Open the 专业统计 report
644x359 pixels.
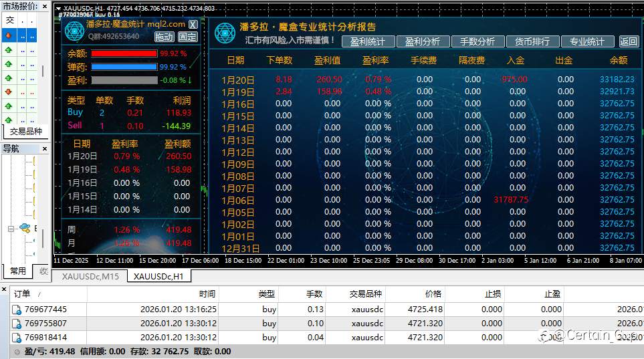pyautogui.click(x=587, y=41)
